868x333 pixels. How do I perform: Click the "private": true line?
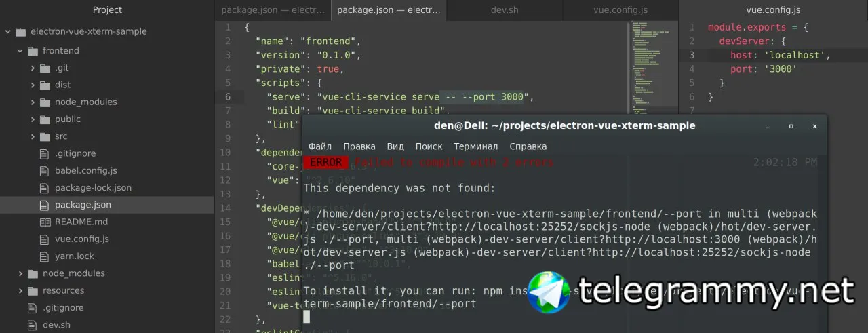pyautogui.click(x=300, y=69)
